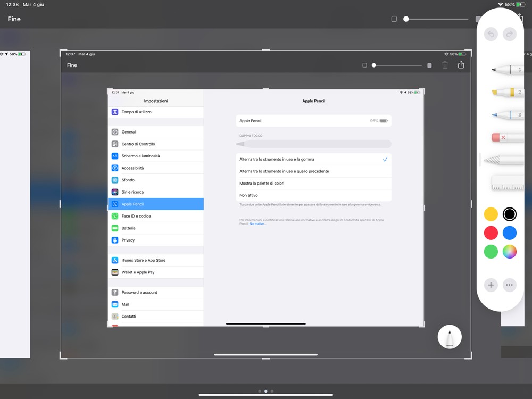Tap the 12:38 clock in the status bar
The width and height of the screenshot is (532, 399).
click(12, 4)
